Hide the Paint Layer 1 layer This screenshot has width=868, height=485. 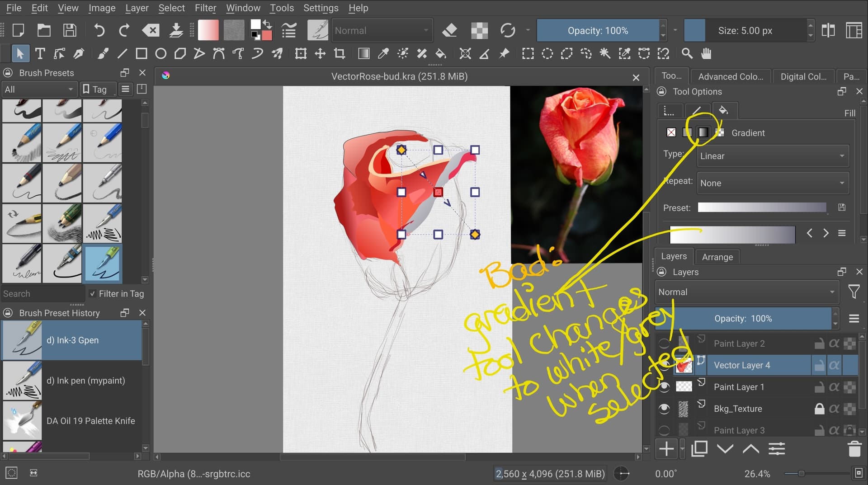point(664,387)
